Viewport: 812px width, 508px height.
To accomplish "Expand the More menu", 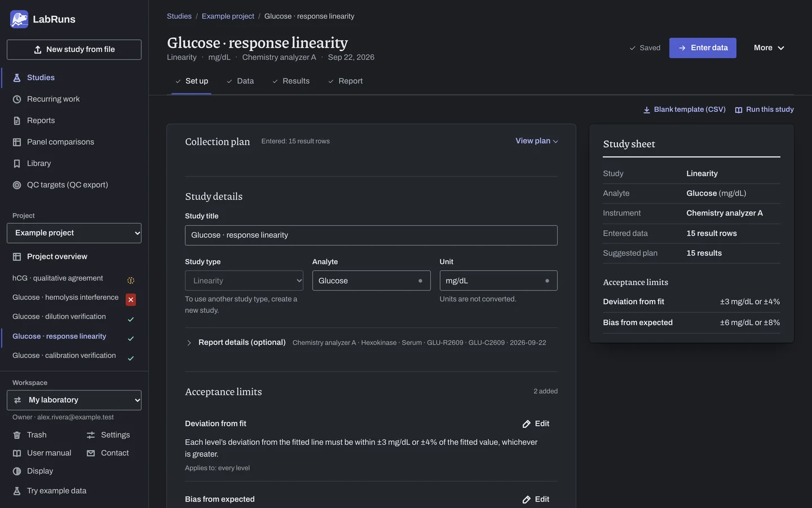I will 769,48.
